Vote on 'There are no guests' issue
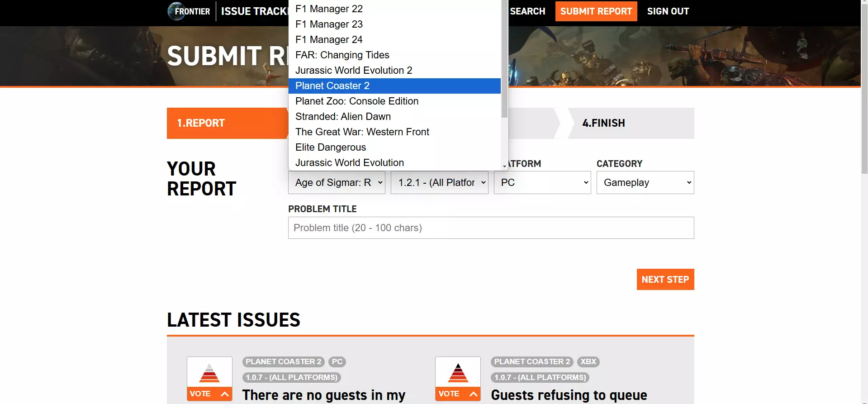The width and height of the screenshot is (868, 404). coord(209,394)
